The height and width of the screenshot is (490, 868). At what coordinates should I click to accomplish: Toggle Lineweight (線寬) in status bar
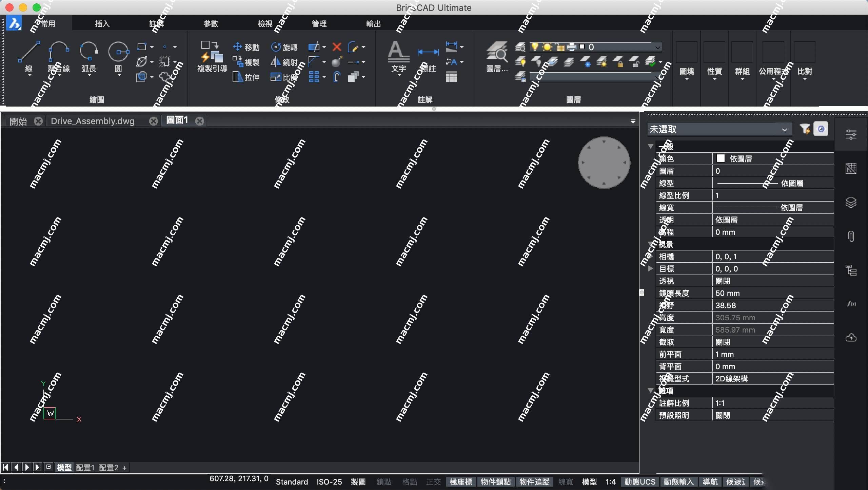[x=566, y=482]
